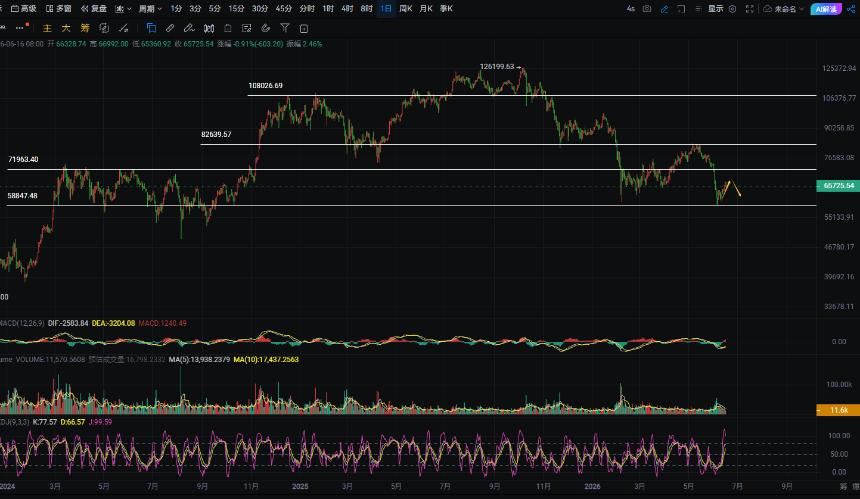Screen dimensions: 860x499
Task: Click the 4s refresh interval indicator
Action: point(631,9)
